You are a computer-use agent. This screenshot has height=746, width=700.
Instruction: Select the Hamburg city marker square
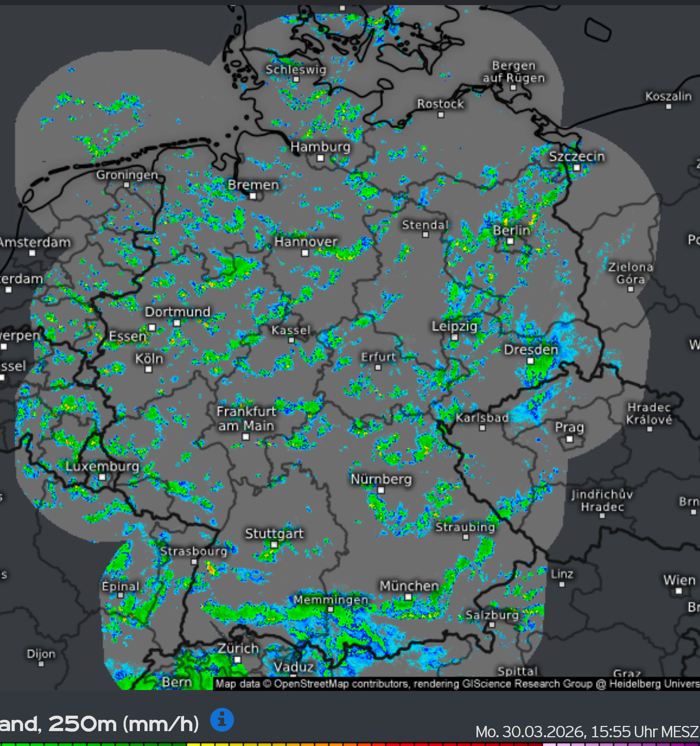(x=320, y=158)
